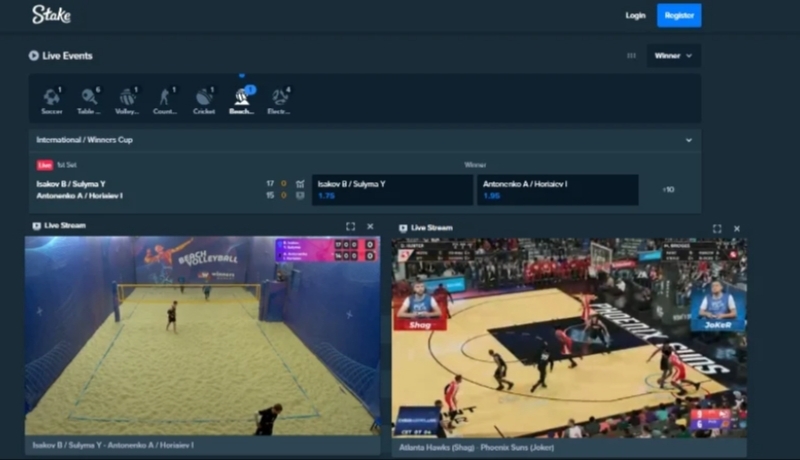The height and width of the screenshot is (460, 800).
Task: Open match statistics chart icon for Isakov
Action: click(x=300, y=184)
